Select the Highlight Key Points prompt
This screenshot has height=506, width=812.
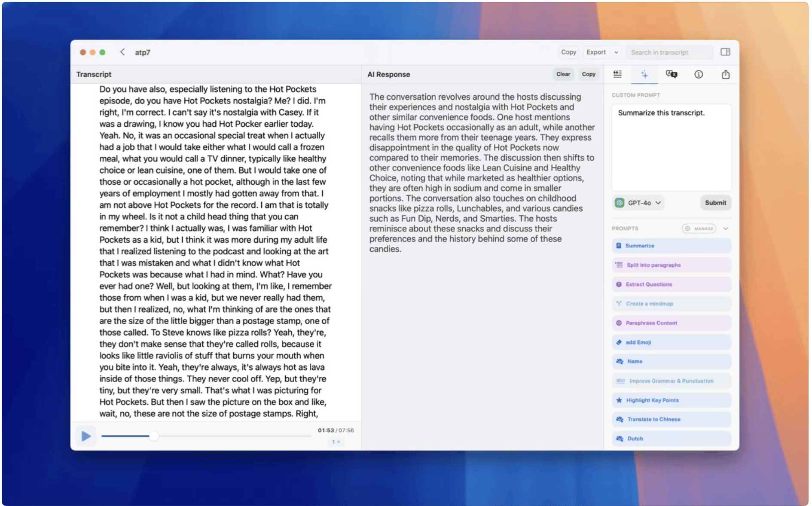(671, 400)
